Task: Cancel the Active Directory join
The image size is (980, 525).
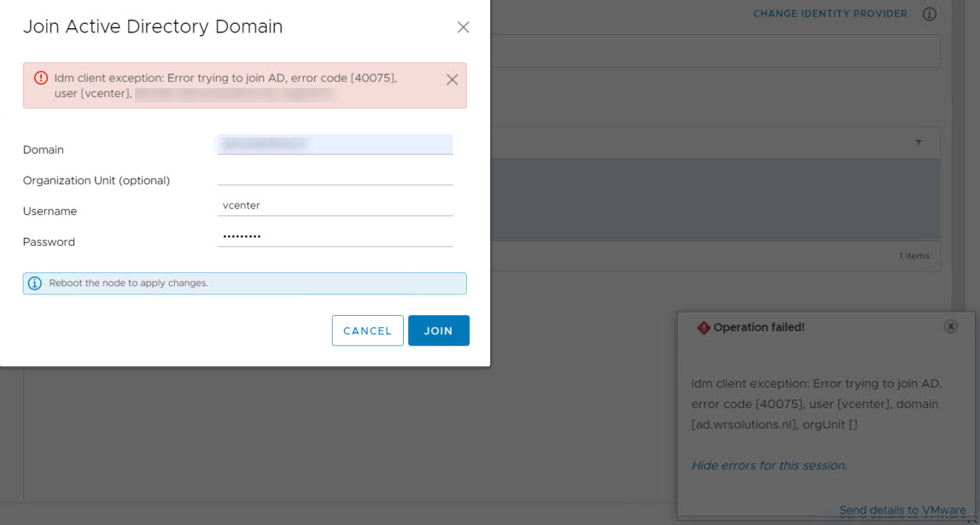Action: [367, 330]
